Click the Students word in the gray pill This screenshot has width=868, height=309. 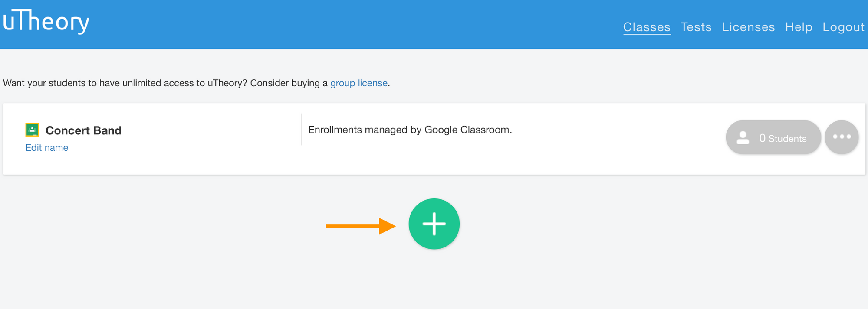pyautogui.click(x=787, y=139)
